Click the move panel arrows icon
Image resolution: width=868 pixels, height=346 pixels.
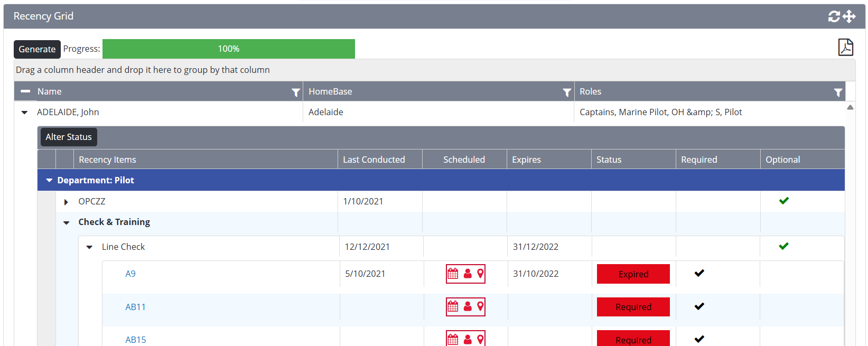[x=849, y=16]
